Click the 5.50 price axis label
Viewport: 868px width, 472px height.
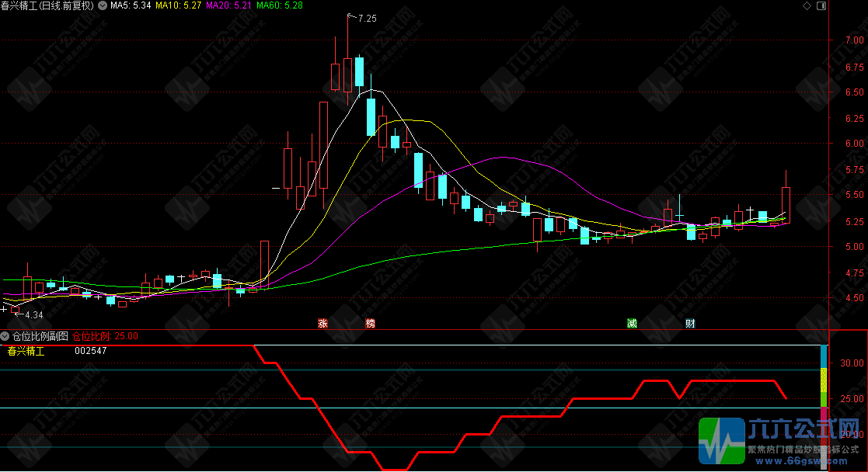[x=855, y=195]
